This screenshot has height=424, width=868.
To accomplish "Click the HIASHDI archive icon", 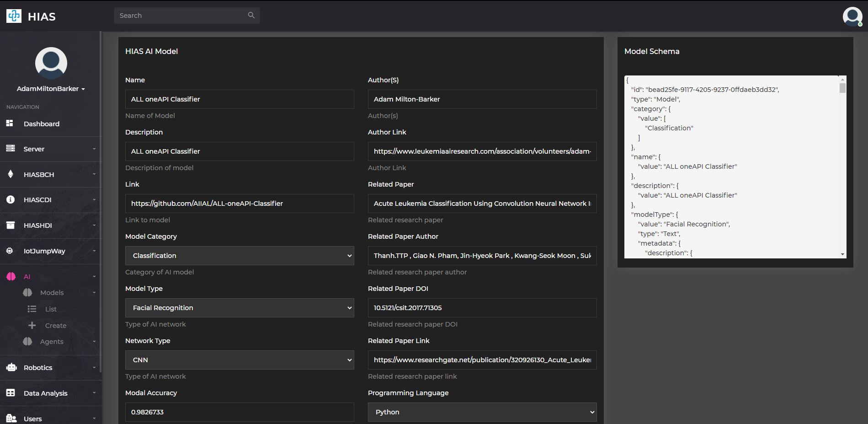I will coord(11,225).
